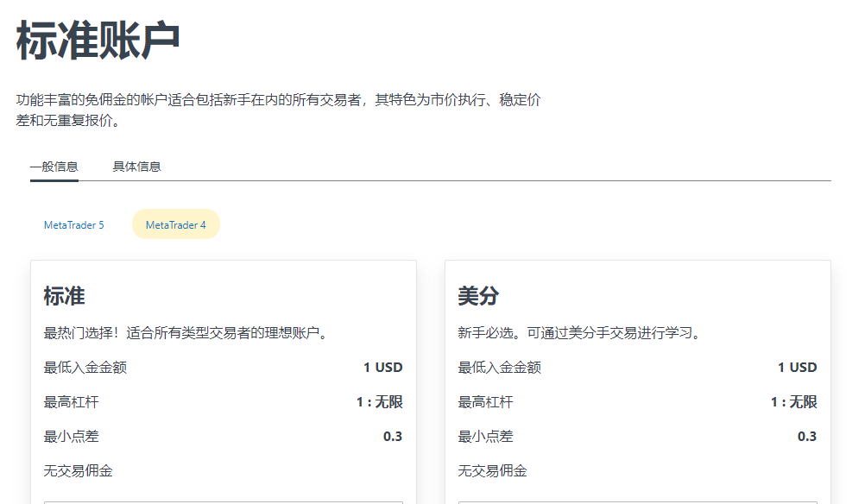Switch to the 一般信息 tab

click(54, 167)
